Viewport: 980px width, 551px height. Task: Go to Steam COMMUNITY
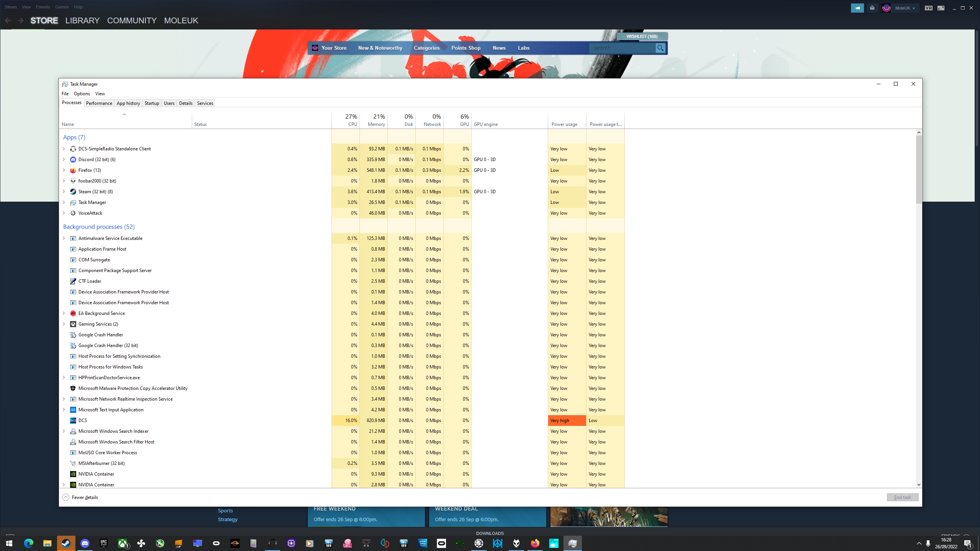pyautogui.click(x=132, y=21)
